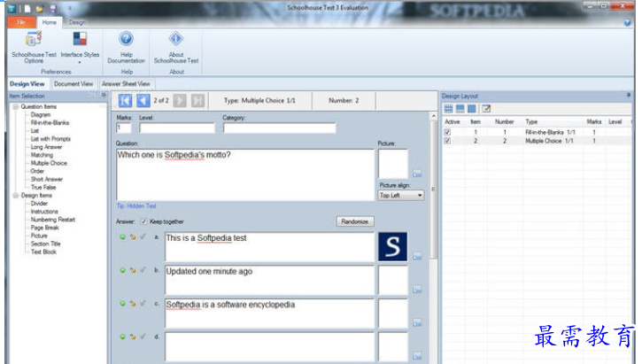Click the ribbon help icon
Image resolution: width=642 pixels, height=364 pixels.
pos(628,22)
